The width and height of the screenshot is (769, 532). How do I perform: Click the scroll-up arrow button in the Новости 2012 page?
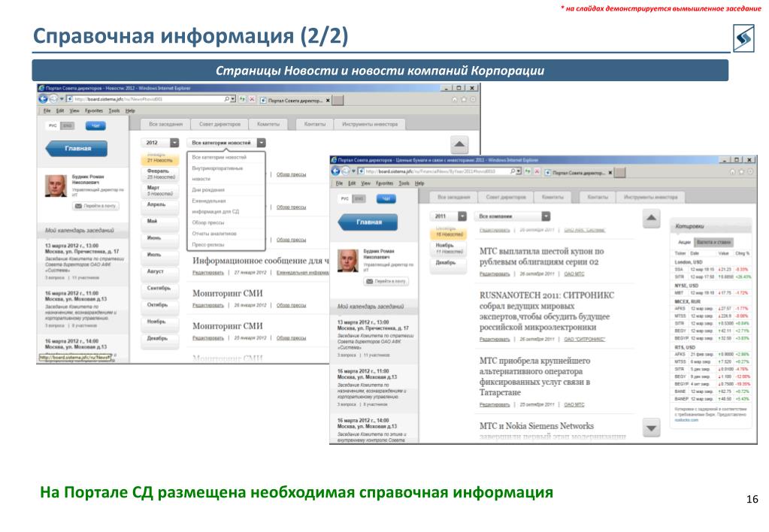(x=459, y=144)
